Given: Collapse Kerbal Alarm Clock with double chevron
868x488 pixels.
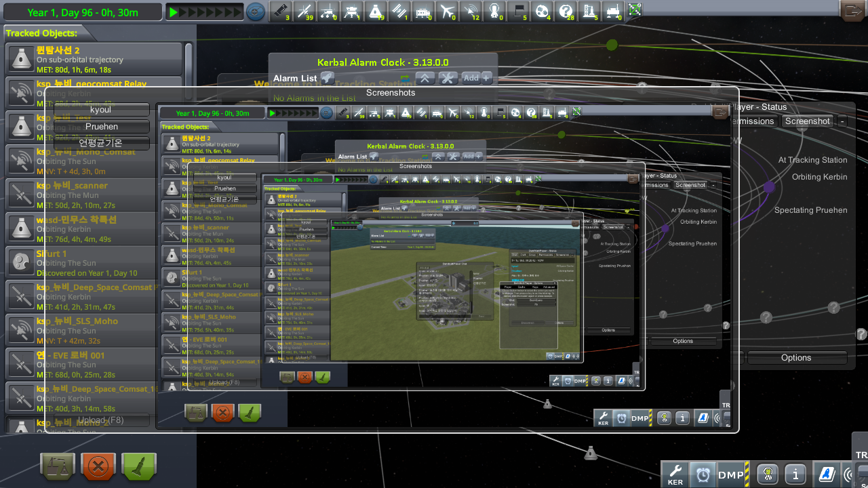Looking at the screenshot, I should [425, 78].
